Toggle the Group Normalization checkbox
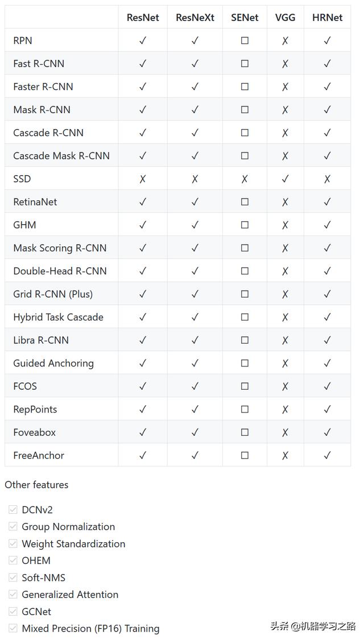 coord(13,526)
